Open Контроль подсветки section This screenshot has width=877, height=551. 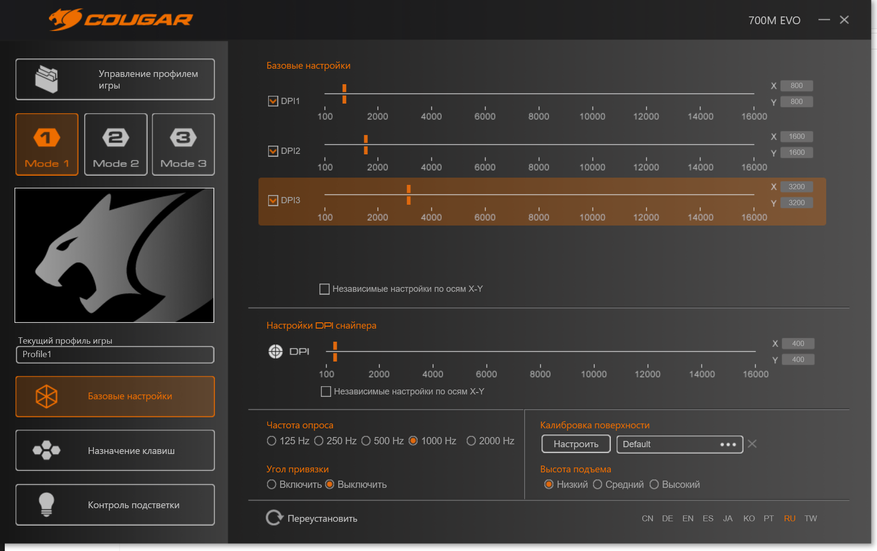115,505
